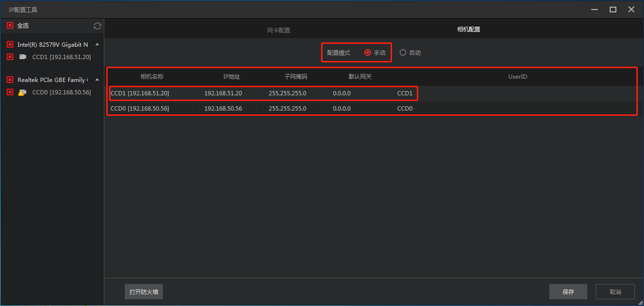Select the 自动 automatic mode radio button
The height and width of the screenshot is (306, 644).
coord(403,53)
